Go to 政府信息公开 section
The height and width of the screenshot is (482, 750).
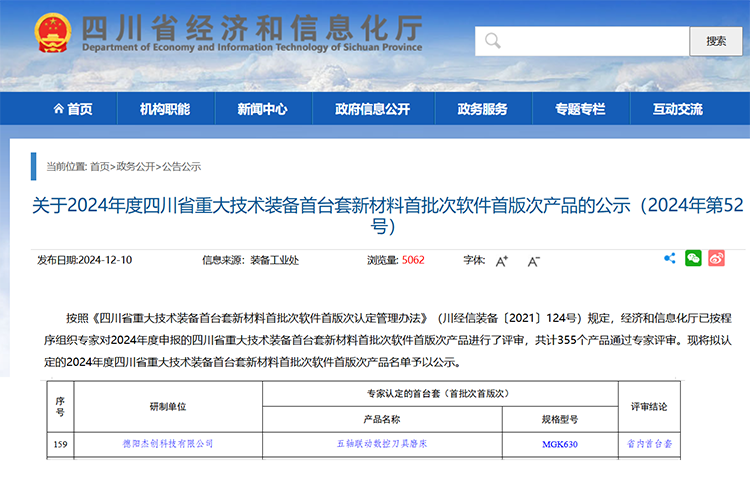click(x=372, y=109)
